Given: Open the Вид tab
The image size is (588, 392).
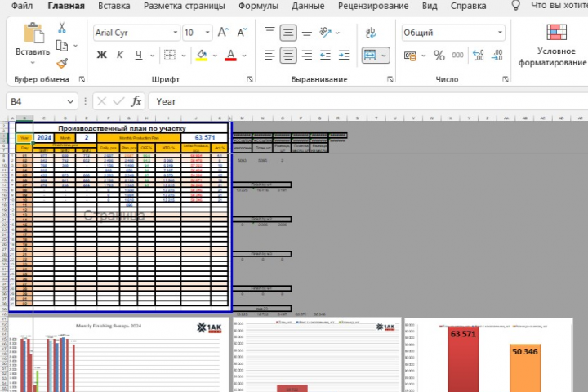Looking at the screenshot, I should click(430, 6).
